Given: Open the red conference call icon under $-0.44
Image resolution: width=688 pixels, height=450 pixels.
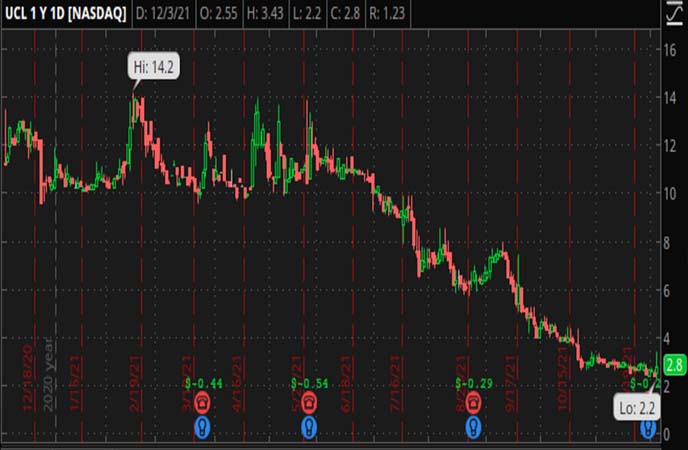Looking at the screenshot, I should pos(202,403).
